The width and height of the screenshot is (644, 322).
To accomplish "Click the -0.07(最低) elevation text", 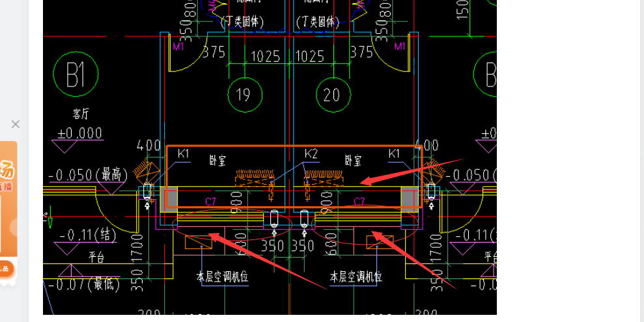I will tap(84, 284).
